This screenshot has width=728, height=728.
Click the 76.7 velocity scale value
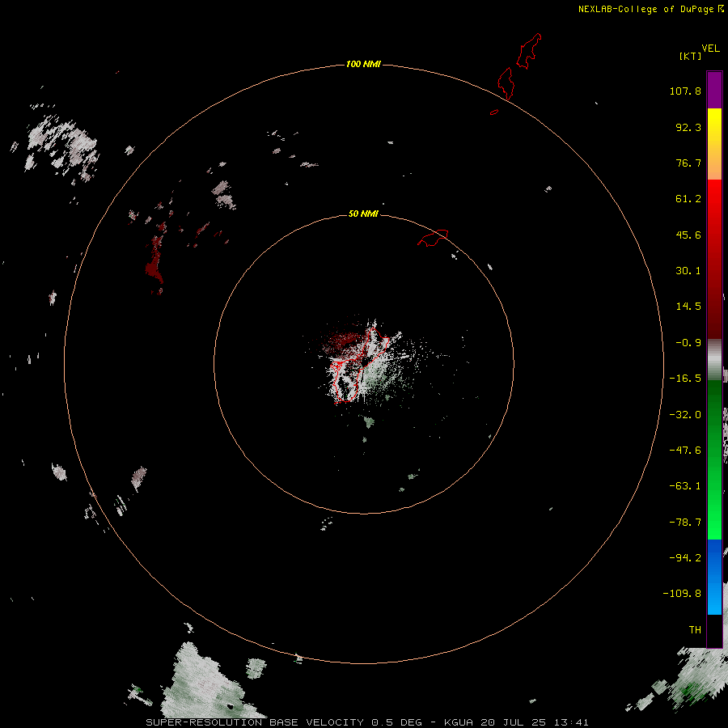[x=688, y=163]
